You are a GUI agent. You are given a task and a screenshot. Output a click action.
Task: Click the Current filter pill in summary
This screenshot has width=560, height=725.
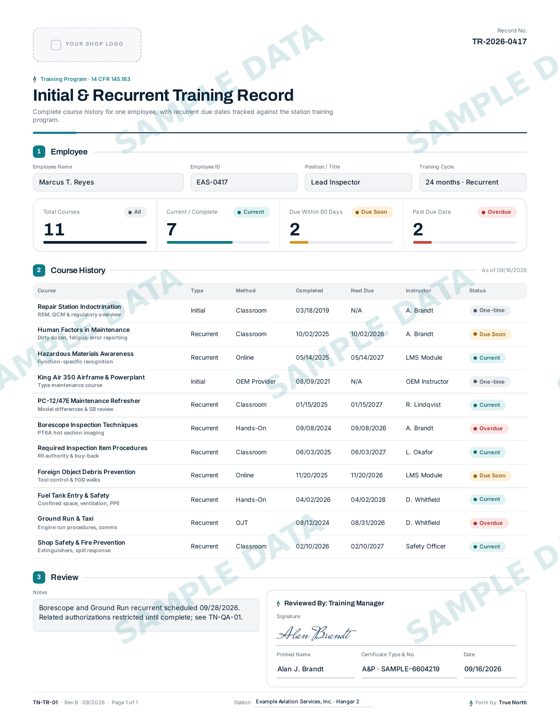tap(251, 212)
